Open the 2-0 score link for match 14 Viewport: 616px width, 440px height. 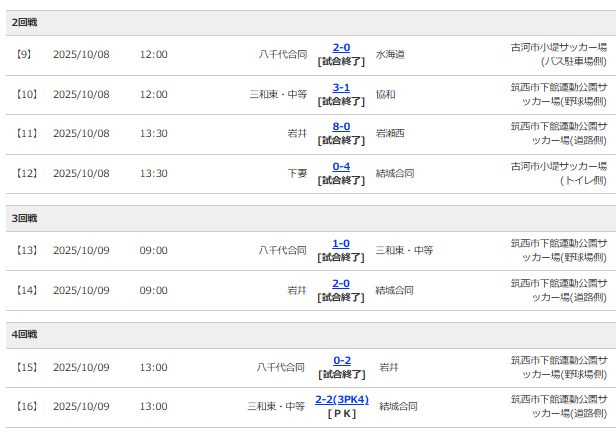pos(341,283)
